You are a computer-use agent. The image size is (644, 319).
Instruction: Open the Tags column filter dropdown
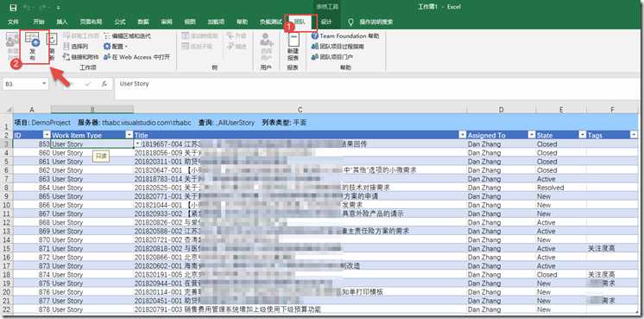tap(634, 135)
